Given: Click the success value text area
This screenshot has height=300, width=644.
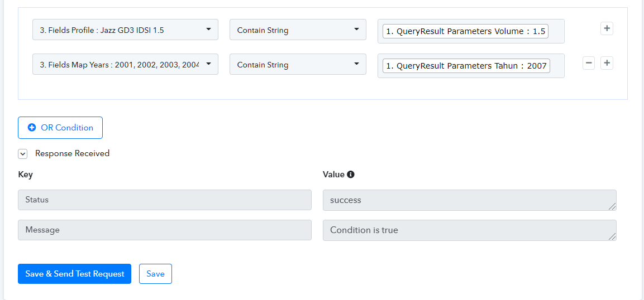Looking at the screenshot, I should pos(469,200).
